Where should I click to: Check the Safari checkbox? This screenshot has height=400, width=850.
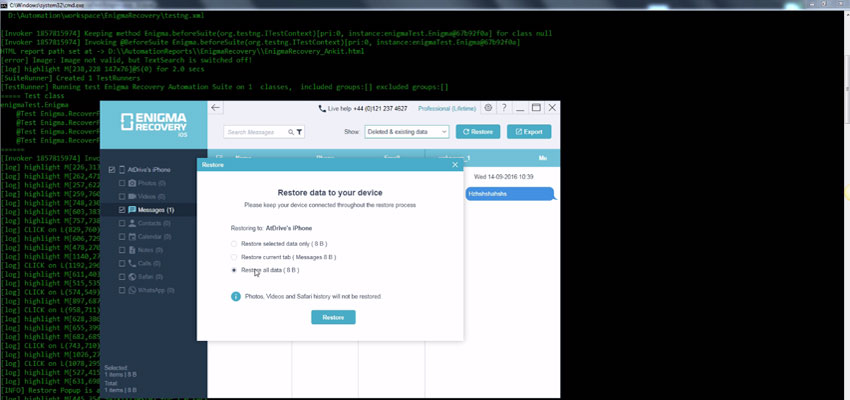pos(122,276)
